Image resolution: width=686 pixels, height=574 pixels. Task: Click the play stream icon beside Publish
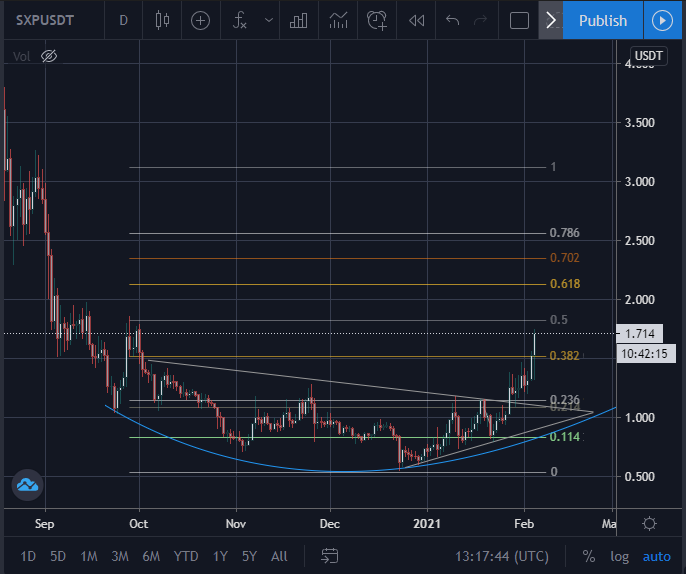coord(662,21)
